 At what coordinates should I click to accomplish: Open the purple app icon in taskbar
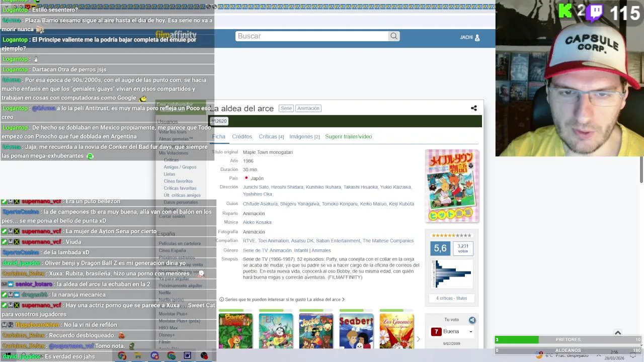[x=154, y=356]
